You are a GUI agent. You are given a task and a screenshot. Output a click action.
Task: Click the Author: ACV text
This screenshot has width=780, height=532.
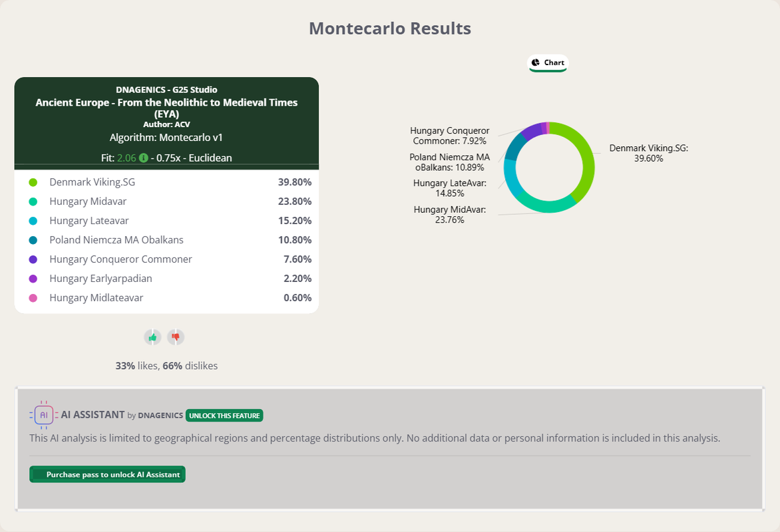click(166, 124)
